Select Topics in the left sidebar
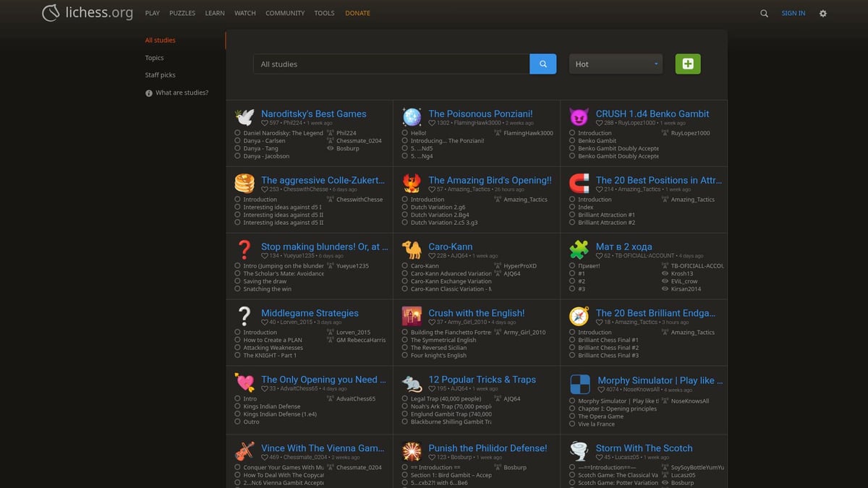 tap(154, 58)
